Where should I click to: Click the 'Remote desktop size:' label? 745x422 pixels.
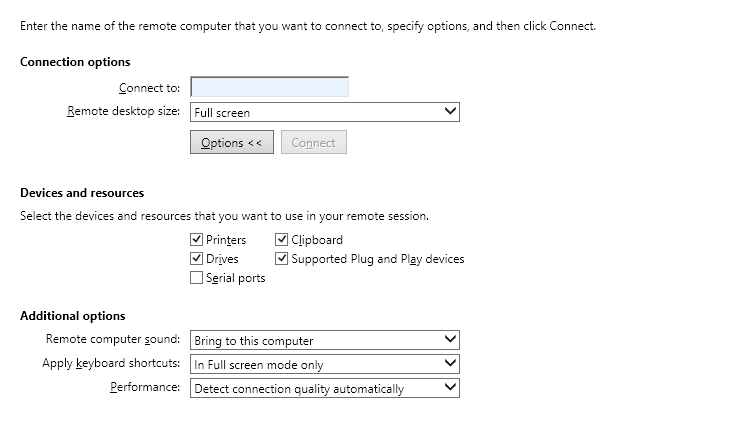(124, 111)
